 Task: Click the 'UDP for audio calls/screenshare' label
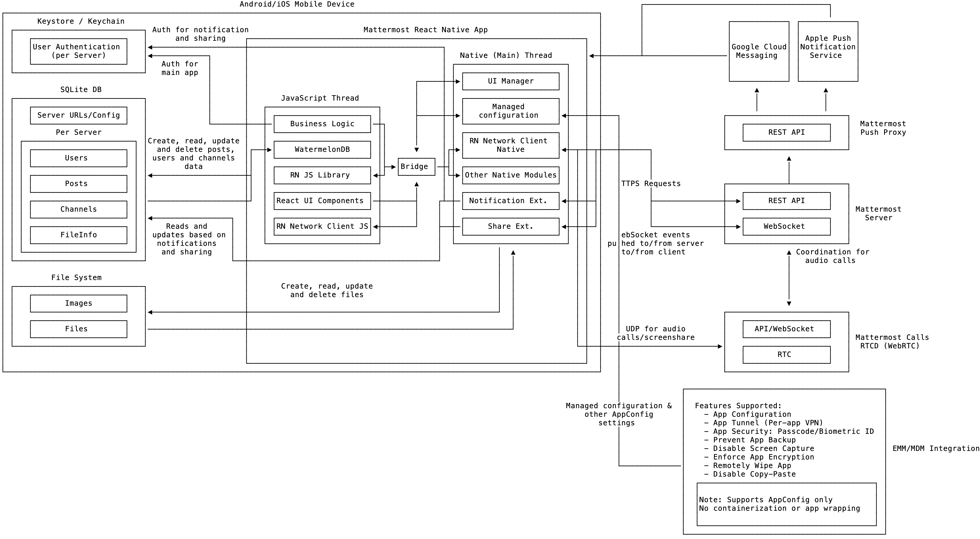click(x=656, y=333)
